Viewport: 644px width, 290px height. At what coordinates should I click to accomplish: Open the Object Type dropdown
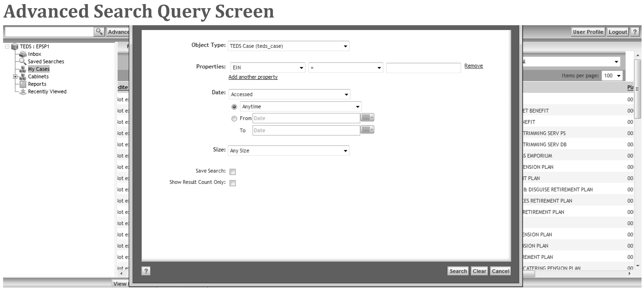pyautogui.click(x=288, y=46)
